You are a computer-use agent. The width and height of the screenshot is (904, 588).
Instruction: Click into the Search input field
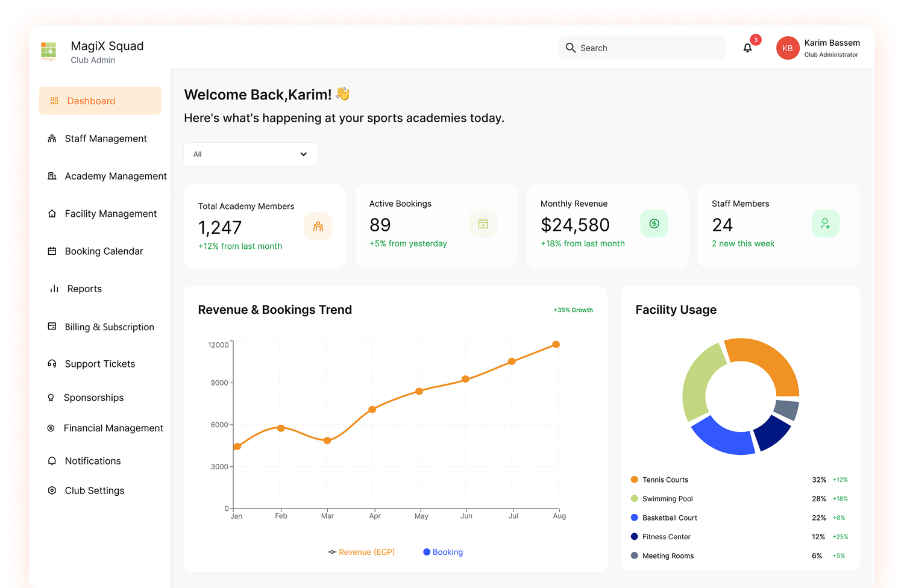[x=642, y=48]
